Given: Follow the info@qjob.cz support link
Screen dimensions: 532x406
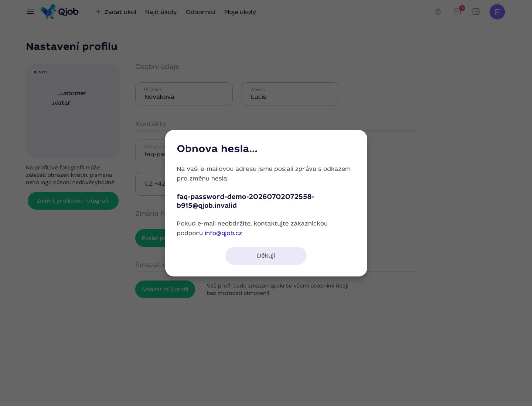Looking at the screenshot, I should click(x=223, y=233).
